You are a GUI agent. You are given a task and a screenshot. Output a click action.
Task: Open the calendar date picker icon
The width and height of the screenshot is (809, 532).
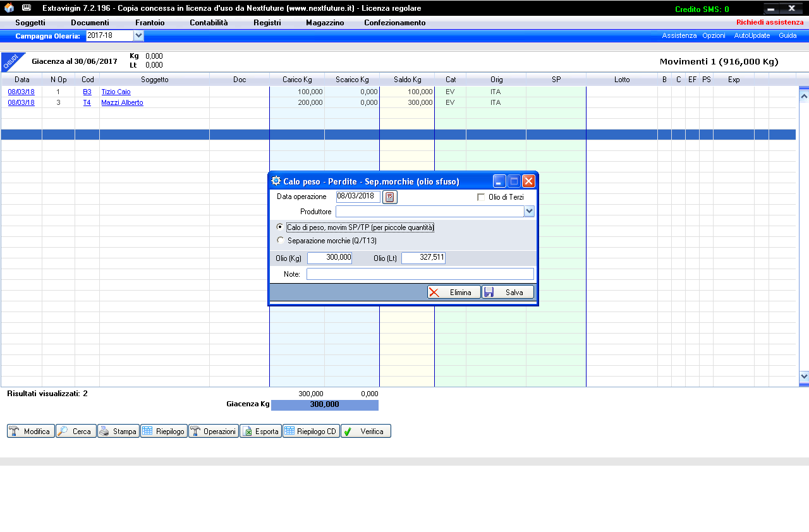pyautogui.click(x=390, y=197)
